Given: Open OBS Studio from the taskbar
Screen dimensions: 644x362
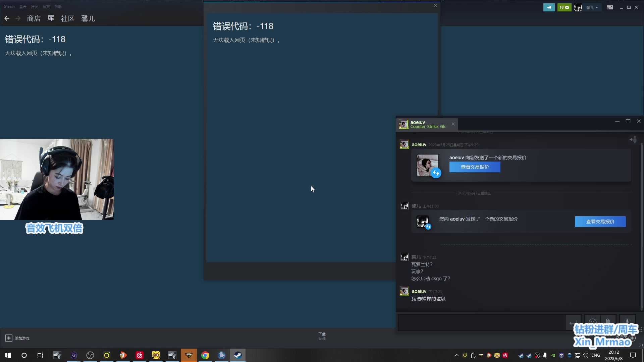Looking at the screenshot, I should click(90, 355).
